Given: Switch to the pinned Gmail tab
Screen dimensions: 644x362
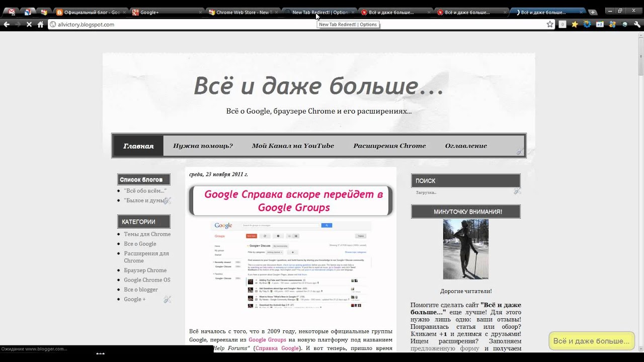Looking at the screenshot, I should pos(12,12).
